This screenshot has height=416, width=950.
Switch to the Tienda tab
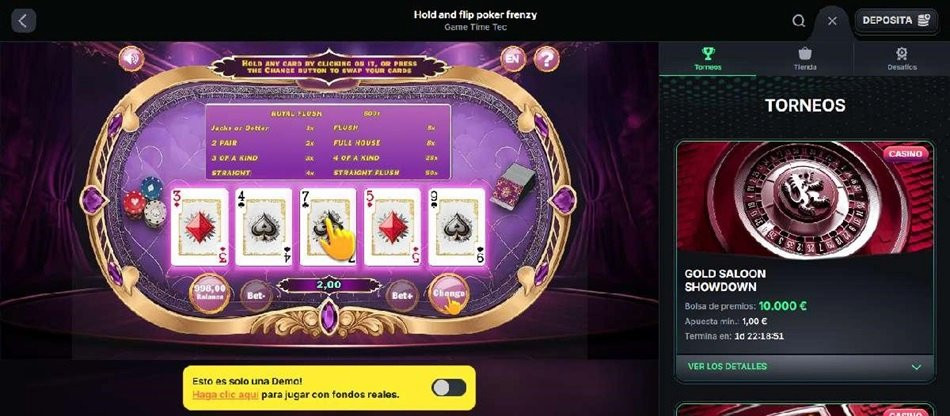(805, 59)
